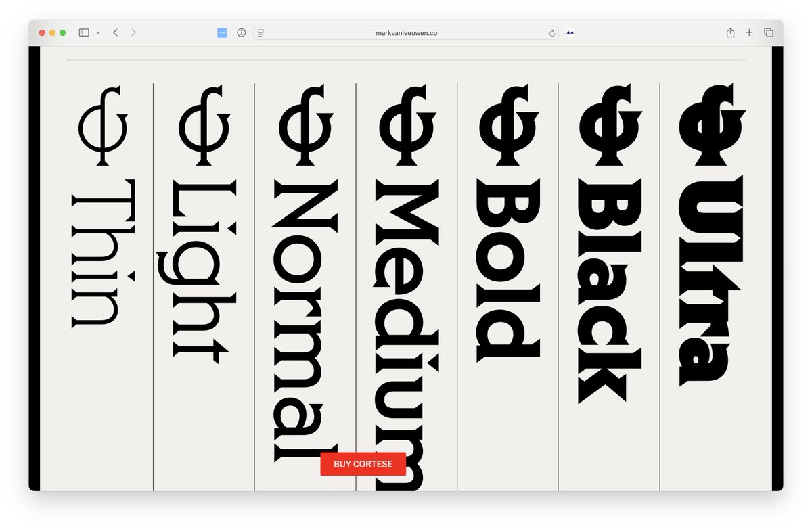Click the ampersand glyph above Light
This screenshot has height=529, width=812.
click(204, 125)
